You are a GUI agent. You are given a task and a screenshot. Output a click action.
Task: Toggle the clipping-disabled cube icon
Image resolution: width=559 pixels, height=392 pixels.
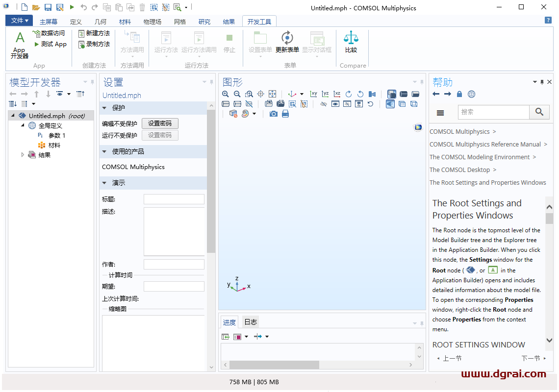click(x=233, y=114)
